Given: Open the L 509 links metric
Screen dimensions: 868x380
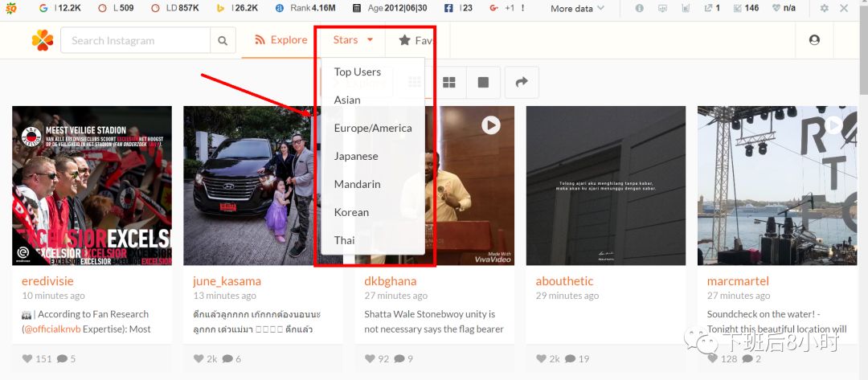Looking at the screenshot, I should click(117, 8).
